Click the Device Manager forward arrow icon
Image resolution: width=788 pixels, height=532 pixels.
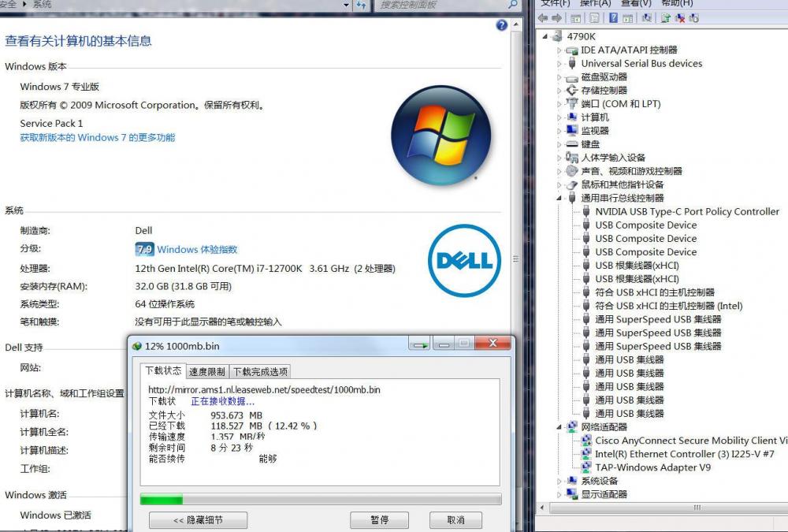pos(556,18)
